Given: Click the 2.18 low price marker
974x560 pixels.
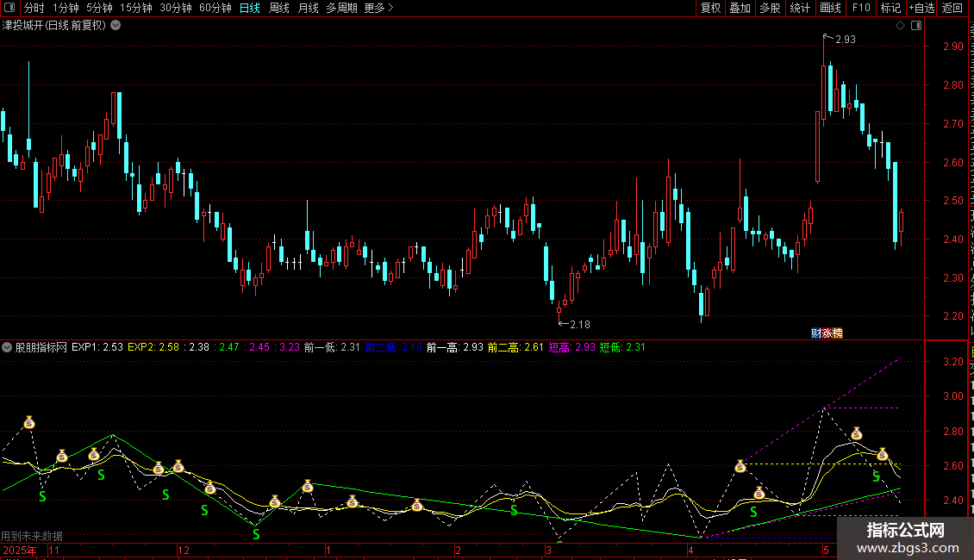Looking at the screenshot, I should (x=579, y=324).
